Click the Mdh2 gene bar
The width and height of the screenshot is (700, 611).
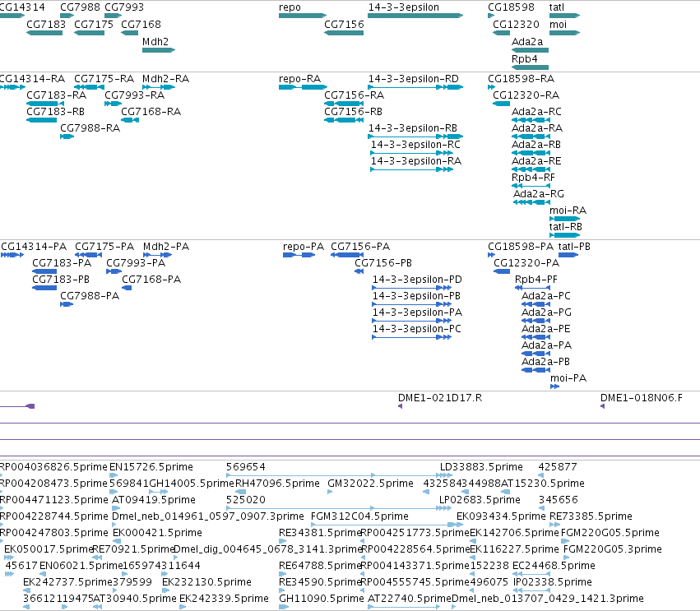pyautogui.click(x=159, y=50)
